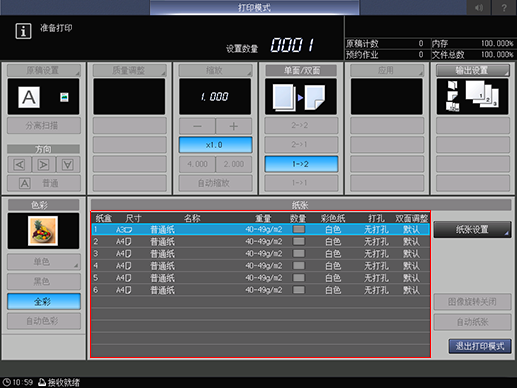Open the 应用 application menu
Screen dimensions: 517x388
click(387, 70)
